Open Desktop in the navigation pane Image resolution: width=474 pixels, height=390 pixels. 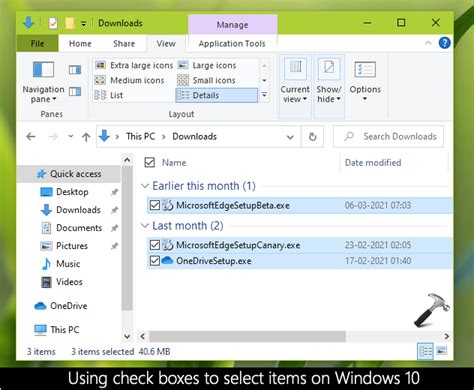click(72, 192)
